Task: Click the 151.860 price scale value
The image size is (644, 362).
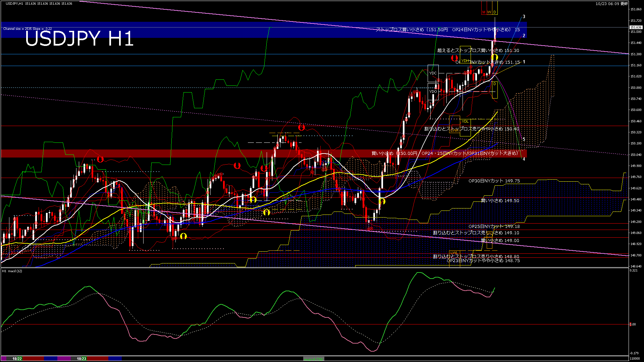Action: pyautogui.click(x=636, y=9)
